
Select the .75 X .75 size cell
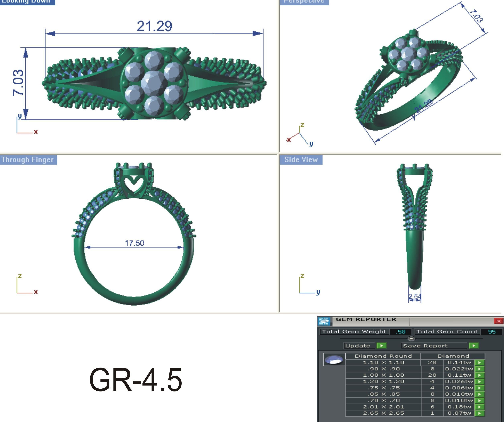coord(383,388)
